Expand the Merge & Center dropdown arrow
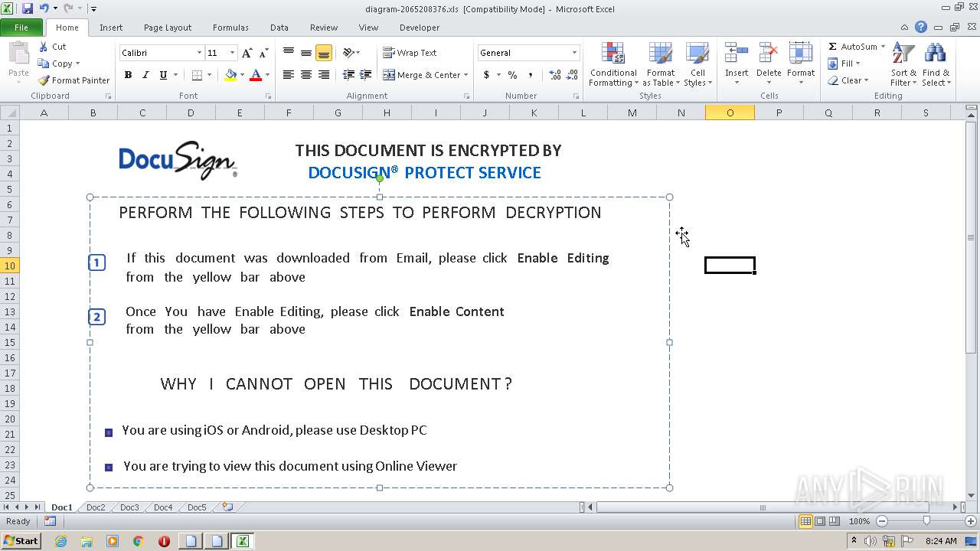The width and height of the screenshot is (980, 551). 466,75
